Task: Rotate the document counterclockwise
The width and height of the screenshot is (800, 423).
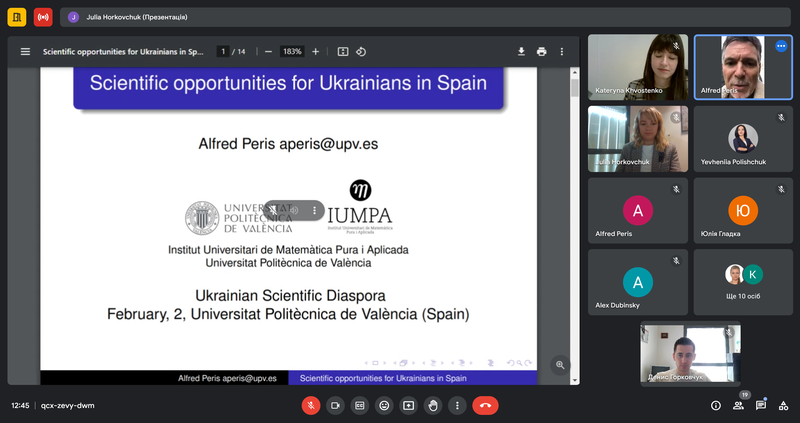Action: click(x=361, y=52)
